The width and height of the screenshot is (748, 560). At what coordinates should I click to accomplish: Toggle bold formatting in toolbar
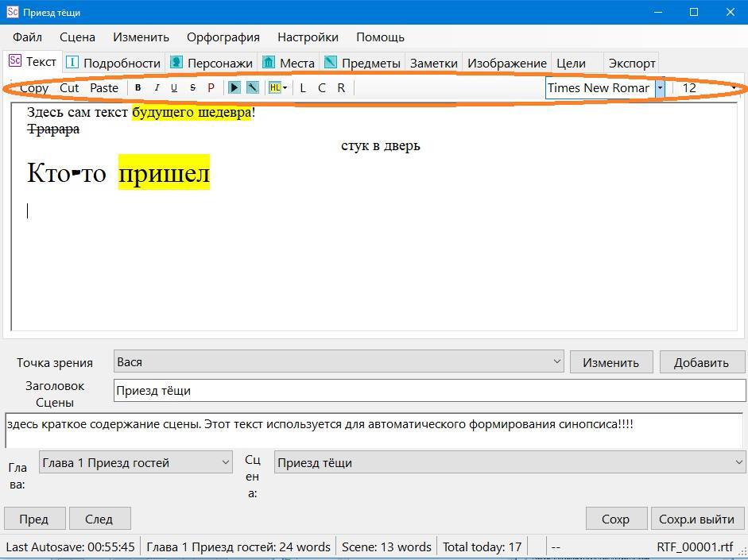[x=138, y=88]
